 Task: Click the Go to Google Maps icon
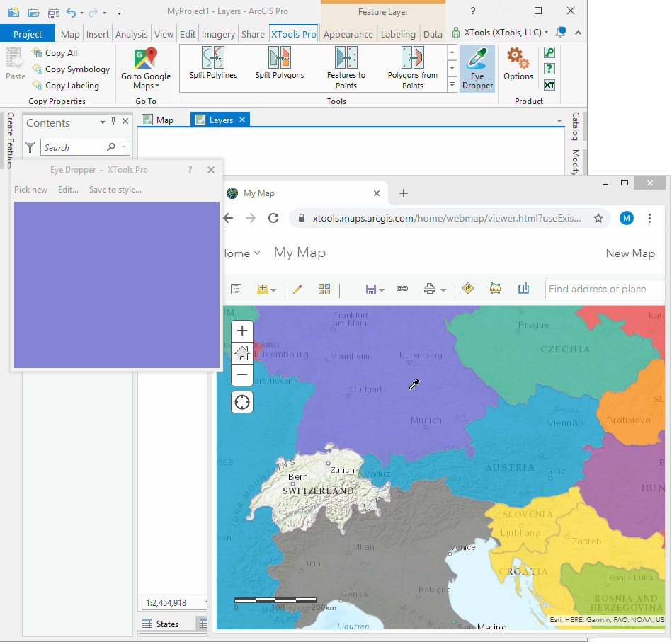pos(146,59)
